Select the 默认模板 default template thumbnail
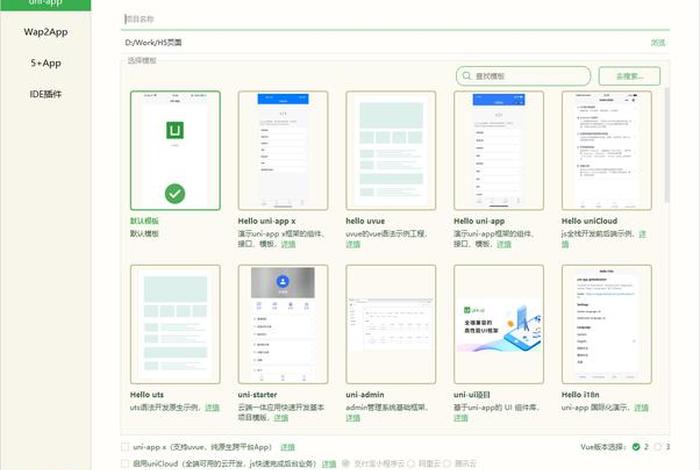 [175, 150]
